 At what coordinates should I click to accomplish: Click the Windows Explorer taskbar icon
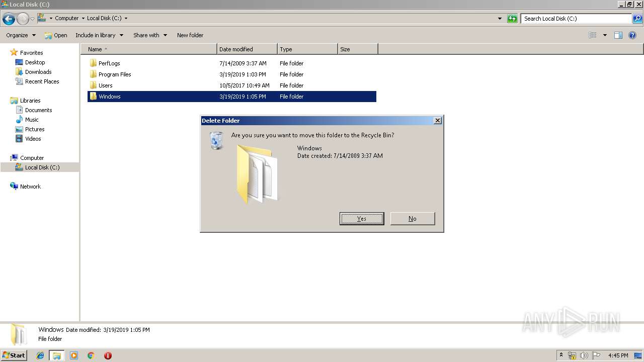tap(57, 355)
